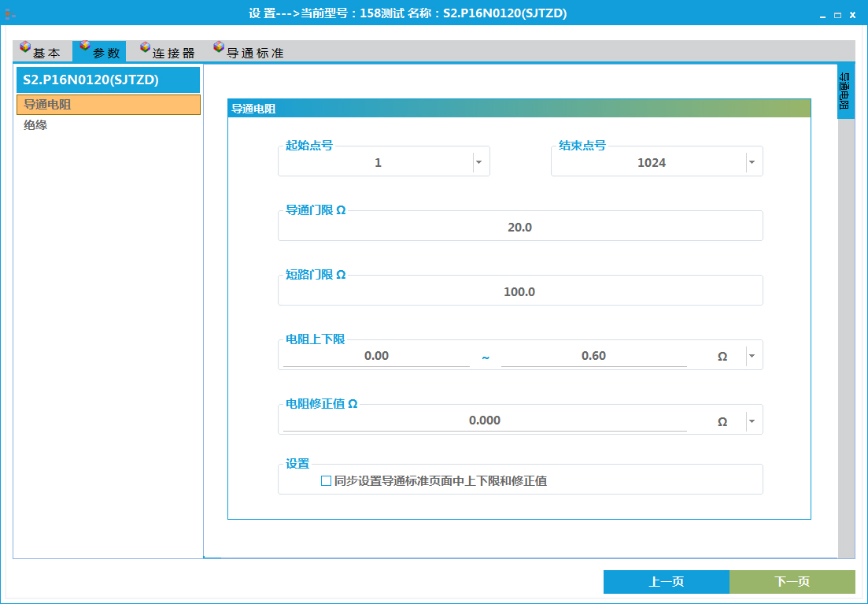The image size is (868, 604).
Task: Select 绝缘 in the left sidebar
Action: tap(35, 124)
